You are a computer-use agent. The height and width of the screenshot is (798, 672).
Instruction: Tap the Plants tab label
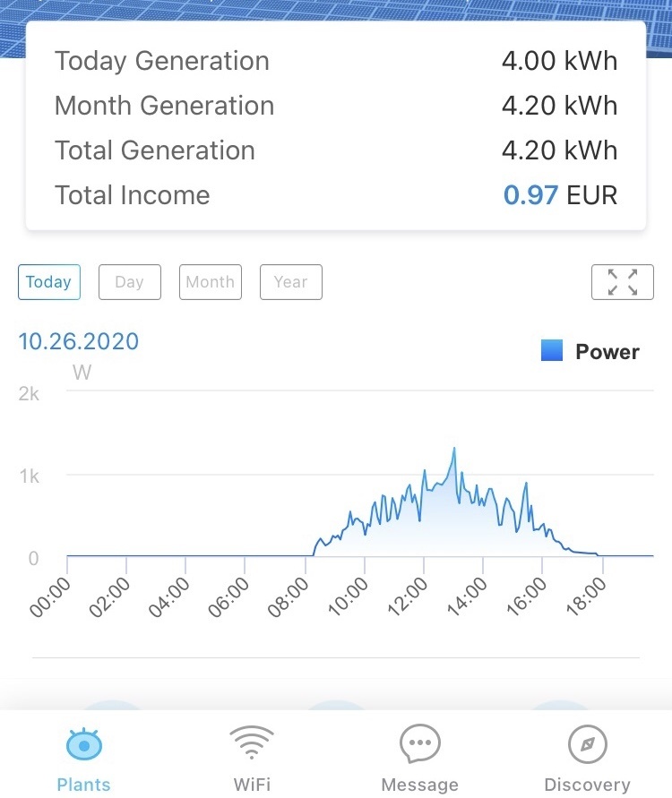coord(84,785)
